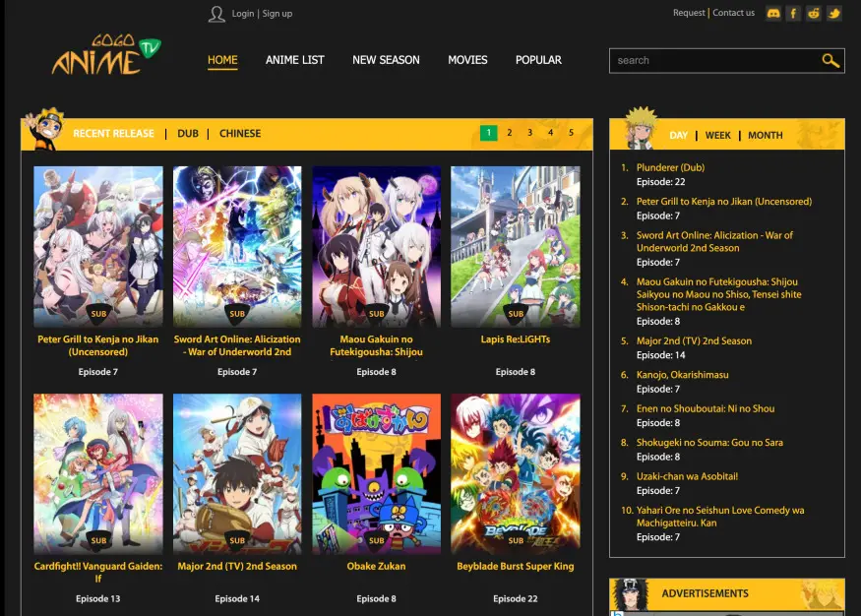Go to pagination page 4
The height and width of the screenshot is (616, 861).
[x=550, y=133]
